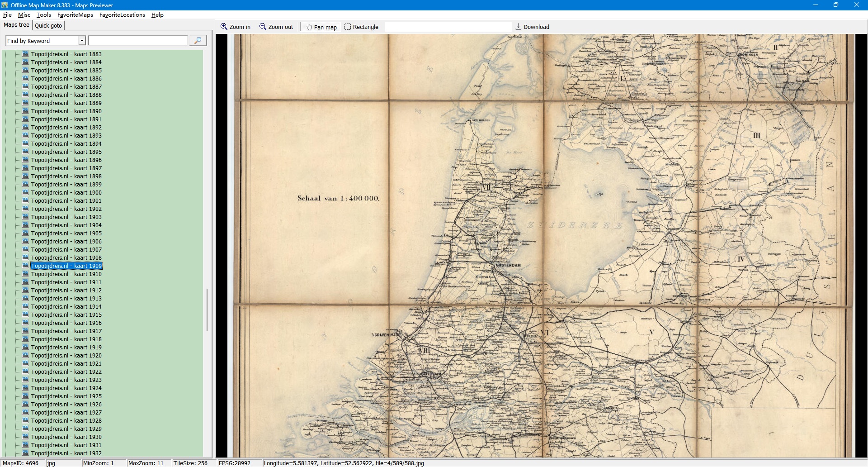Select Topotijdreis.nl kaart 1932 entry

(66, 453)
